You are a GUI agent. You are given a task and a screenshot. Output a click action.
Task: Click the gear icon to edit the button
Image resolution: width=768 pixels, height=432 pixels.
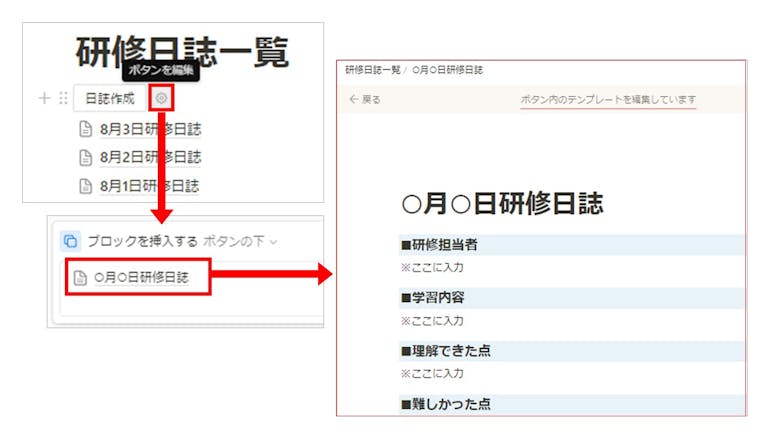161,98
